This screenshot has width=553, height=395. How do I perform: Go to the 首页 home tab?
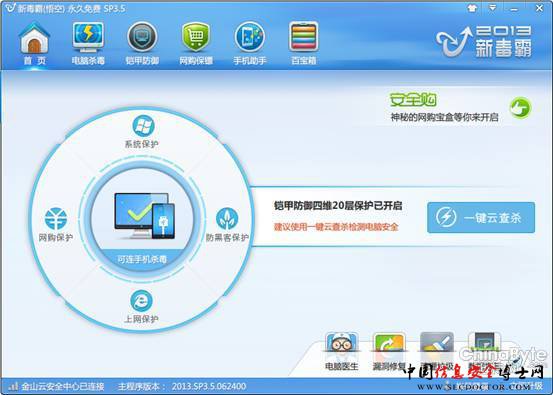[34, 44]
